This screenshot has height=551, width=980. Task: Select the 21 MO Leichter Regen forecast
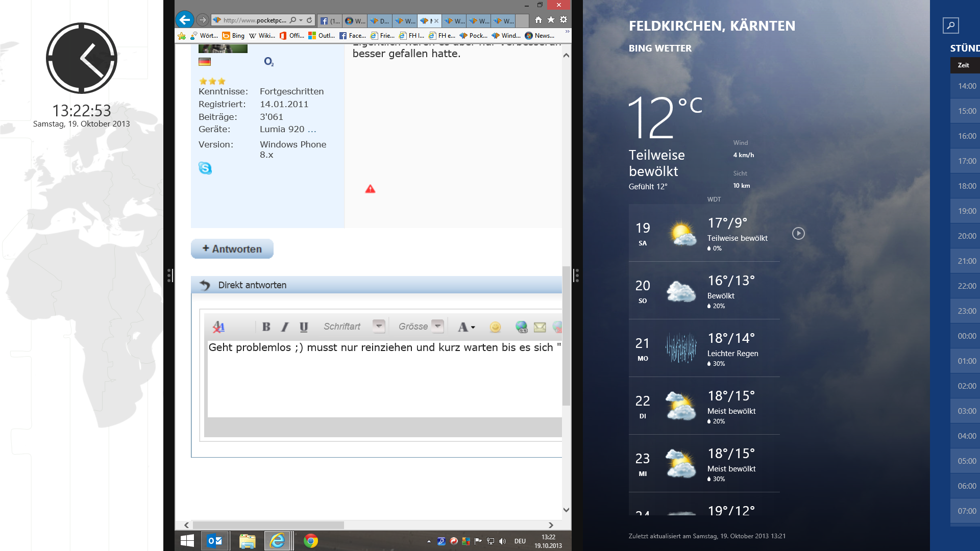click(704, 348)
